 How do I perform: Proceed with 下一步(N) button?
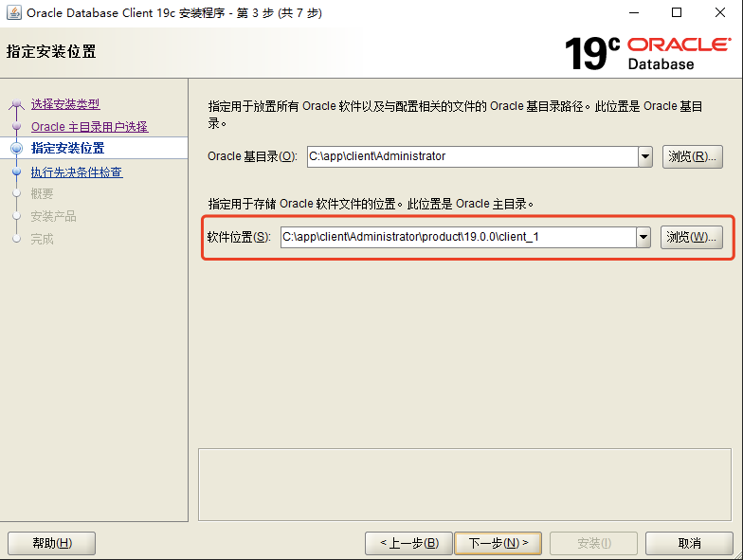pyautogui.click(x=498, y=543)
